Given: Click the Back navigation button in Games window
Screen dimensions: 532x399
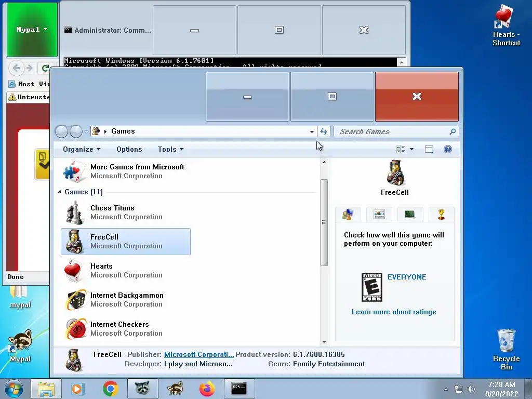Looking at the screenshot, I should (61, 131).
